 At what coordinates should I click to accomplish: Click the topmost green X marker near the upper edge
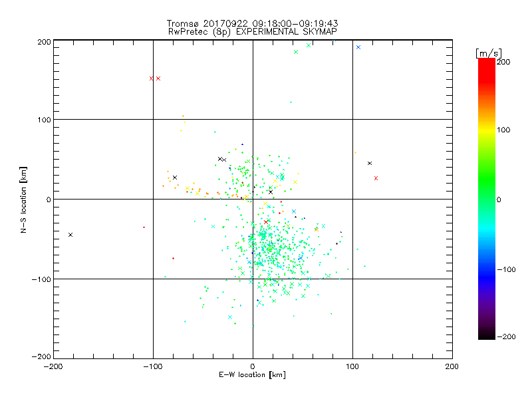click(x=309, y=45)
